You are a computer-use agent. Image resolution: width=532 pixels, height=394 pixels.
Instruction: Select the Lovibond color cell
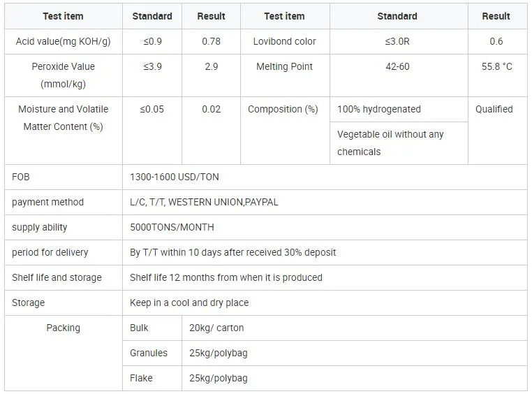tap(284, 41)
